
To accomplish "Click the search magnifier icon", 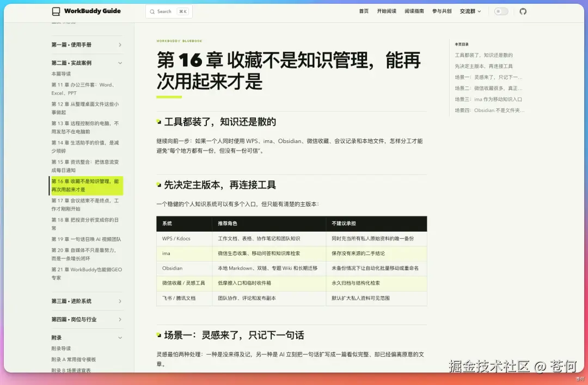I will 152,11.
